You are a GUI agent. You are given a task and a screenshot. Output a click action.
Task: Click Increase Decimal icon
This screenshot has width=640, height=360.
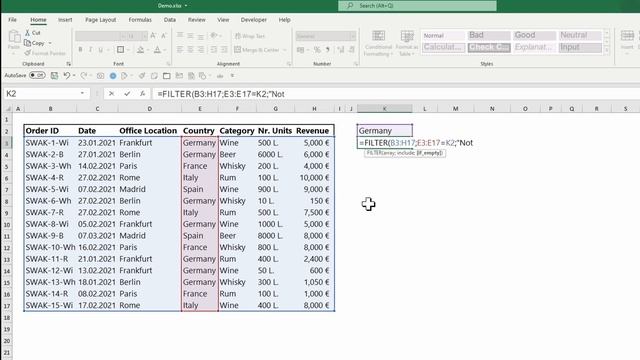click(340, 50)
